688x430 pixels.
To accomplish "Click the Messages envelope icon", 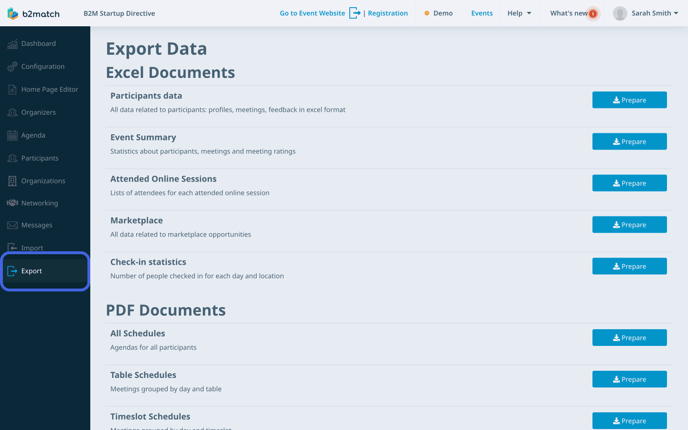I will point(12,225).
